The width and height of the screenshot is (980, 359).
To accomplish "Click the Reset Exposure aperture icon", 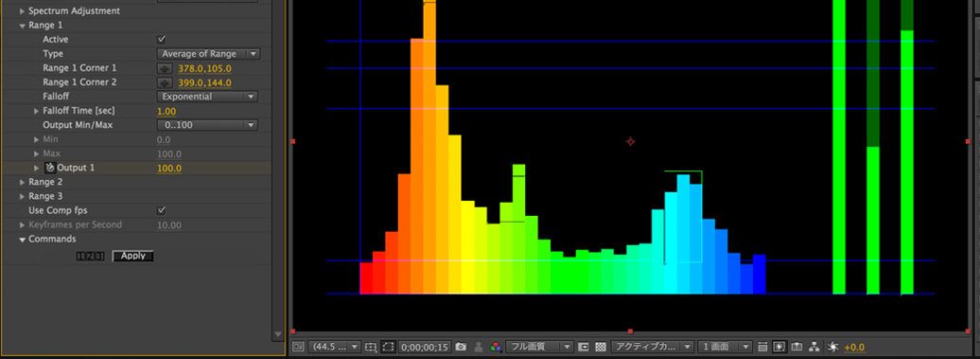I will tap(832, 347).
